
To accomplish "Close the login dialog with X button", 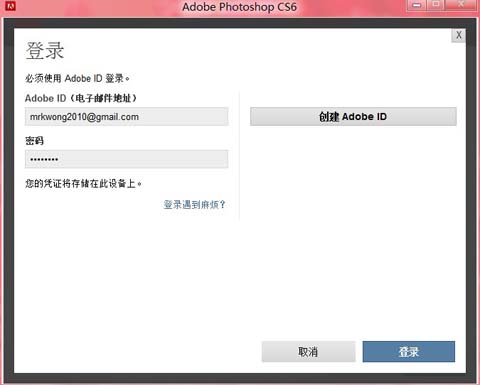I will click(x=459, y=35).
